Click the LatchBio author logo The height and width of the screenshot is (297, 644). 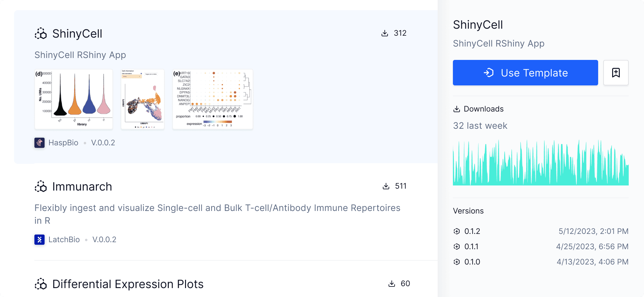tap(39, 240)
